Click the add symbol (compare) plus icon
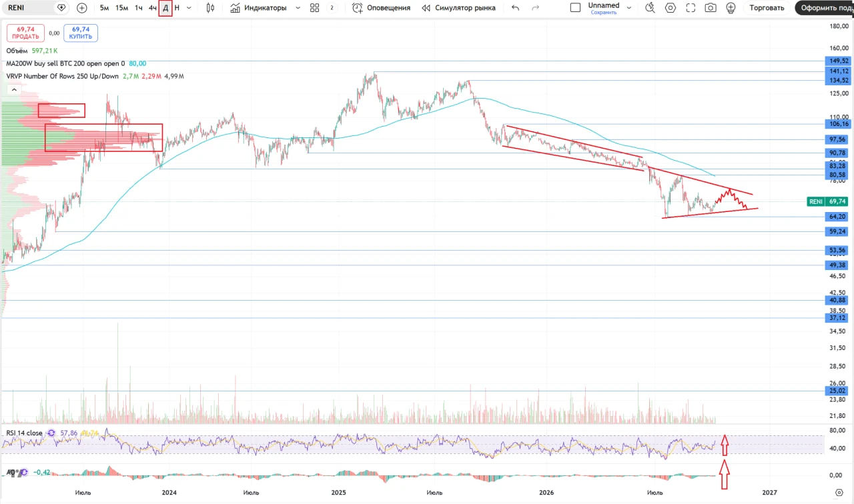This screenshot has width=854, height=504. click(82, 8)
